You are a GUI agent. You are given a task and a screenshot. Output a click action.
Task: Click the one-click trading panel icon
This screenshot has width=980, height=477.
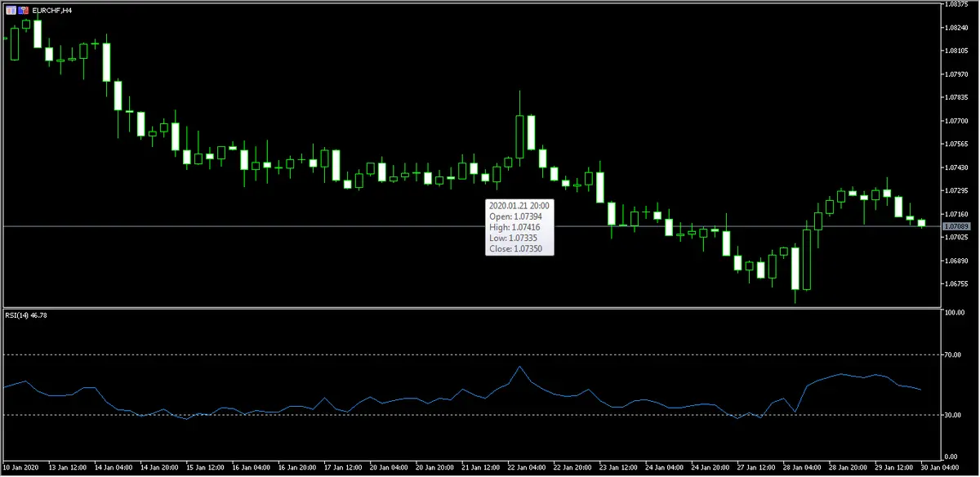pos(10,10)
